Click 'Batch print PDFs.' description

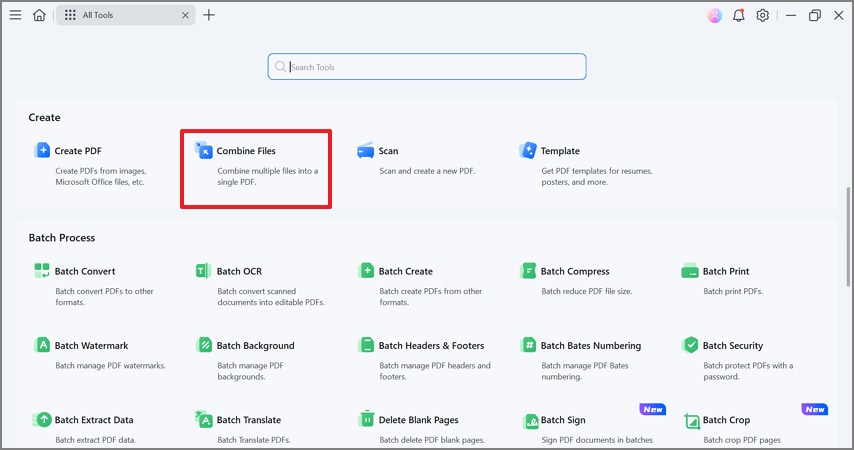coord(733,291)
